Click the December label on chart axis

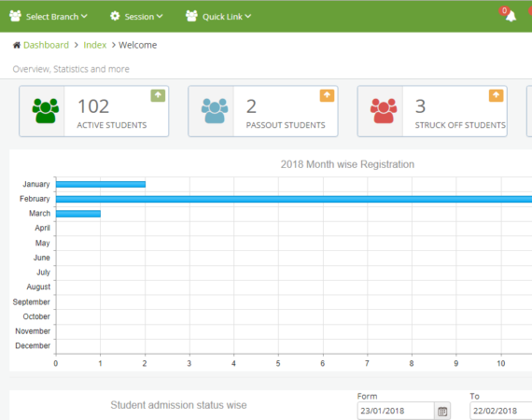(x=33, y=345)
